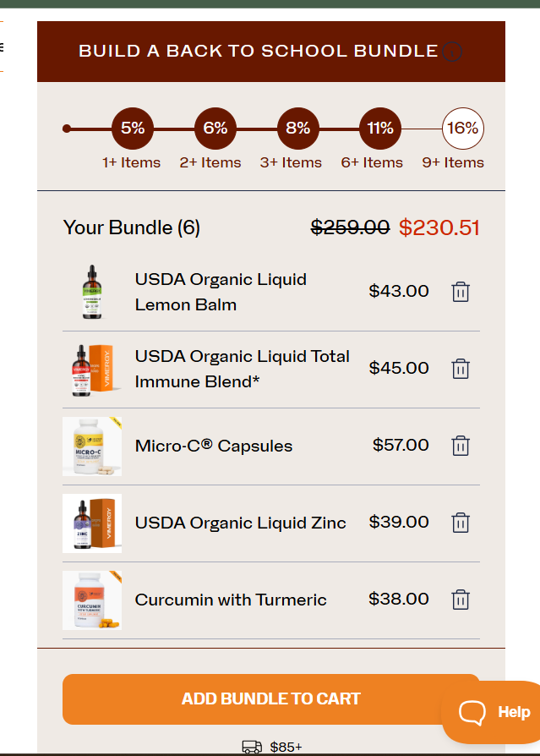This screenshot has height=756, width=540.
Task: Open the USDA Organic Liquid Total Immune Blend link
Action: [x=243, y=369]
